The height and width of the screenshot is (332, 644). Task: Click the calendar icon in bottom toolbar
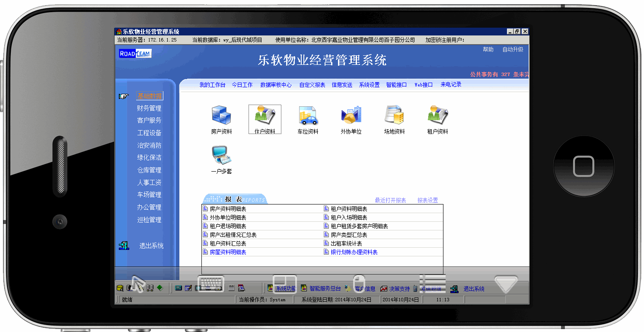click(x=242, y=288)
